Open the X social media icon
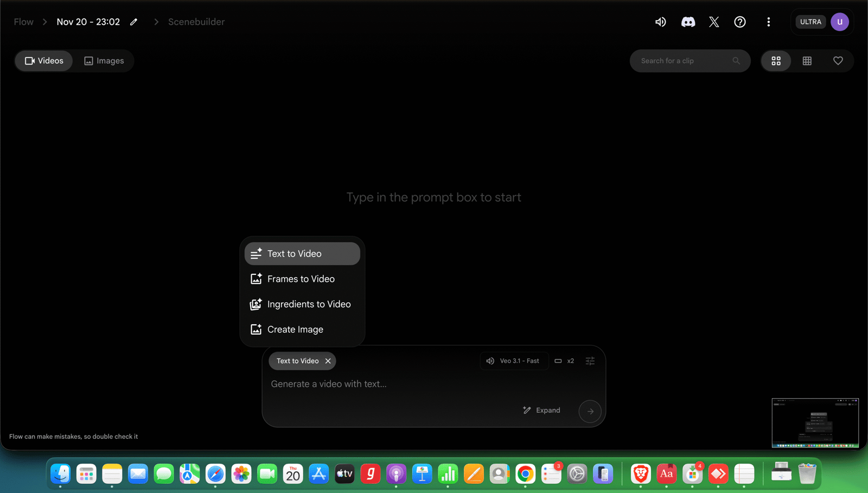Viewport: 868px width, 493px height. [714, 22]
